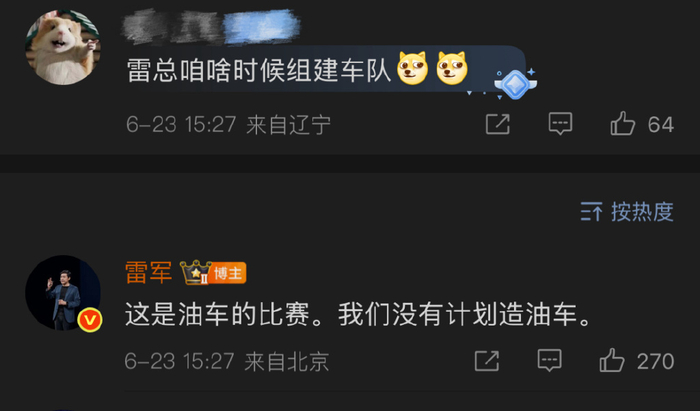Viewport: 700px width, 411px height.
Task: Share the comment from 辽宁
Action: point(498,124)
